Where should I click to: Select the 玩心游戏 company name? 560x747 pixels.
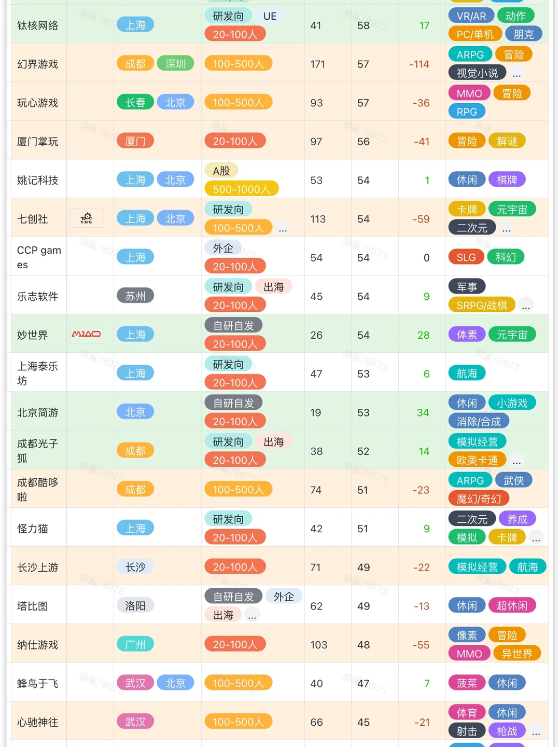(x=38, y=103)
